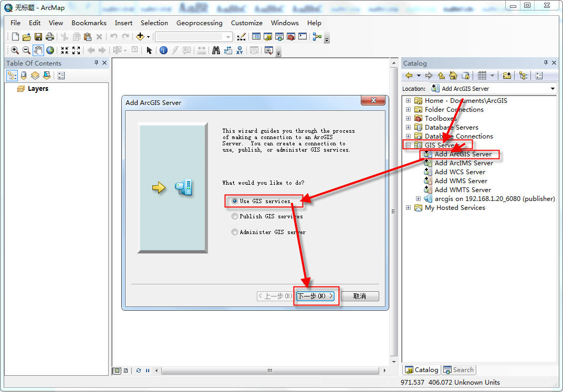This screenshot has width=563, height=392.
Task: Open Add Data dropdown arrow
Action: click(x=148, y=37)
